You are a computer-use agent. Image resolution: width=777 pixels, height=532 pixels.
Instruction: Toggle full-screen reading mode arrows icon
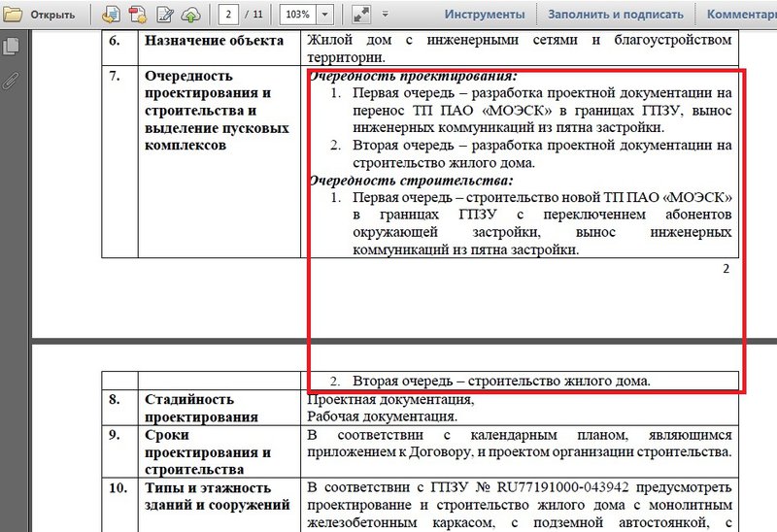coord(361,15)
